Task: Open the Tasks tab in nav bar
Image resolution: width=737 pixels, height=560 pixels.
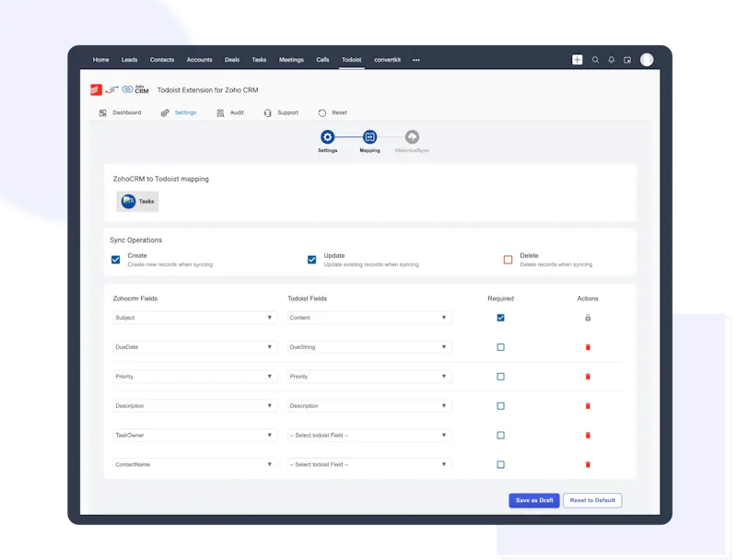Action: (x=259, y=60)
